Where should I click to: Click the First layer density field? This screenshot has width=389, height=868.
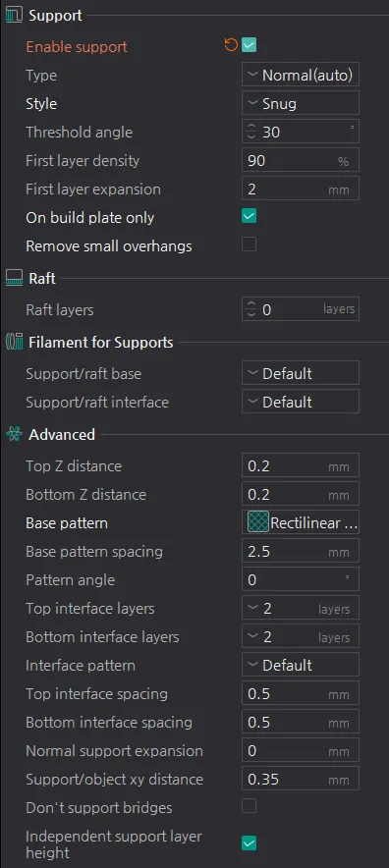[x=301, y=160]
